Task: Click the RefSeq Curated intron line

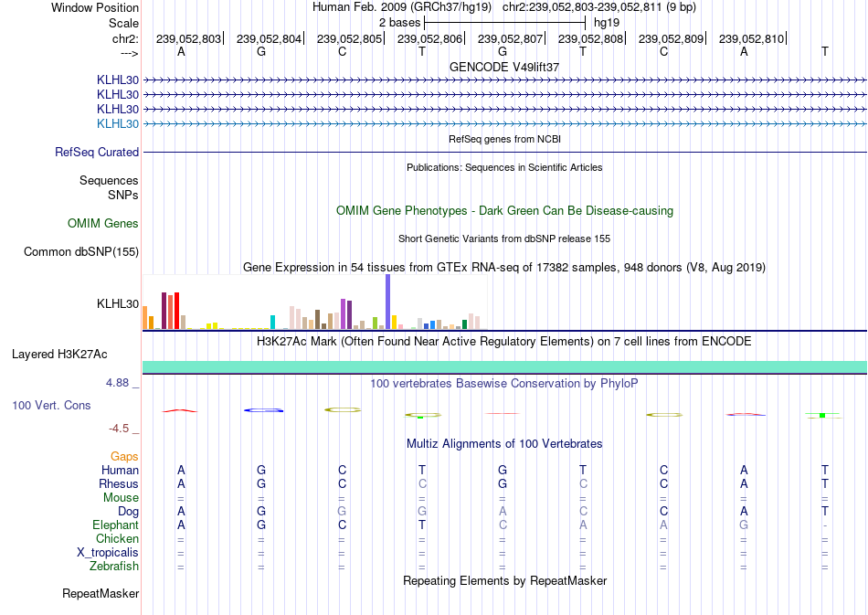Action: [x=504, y=153]
